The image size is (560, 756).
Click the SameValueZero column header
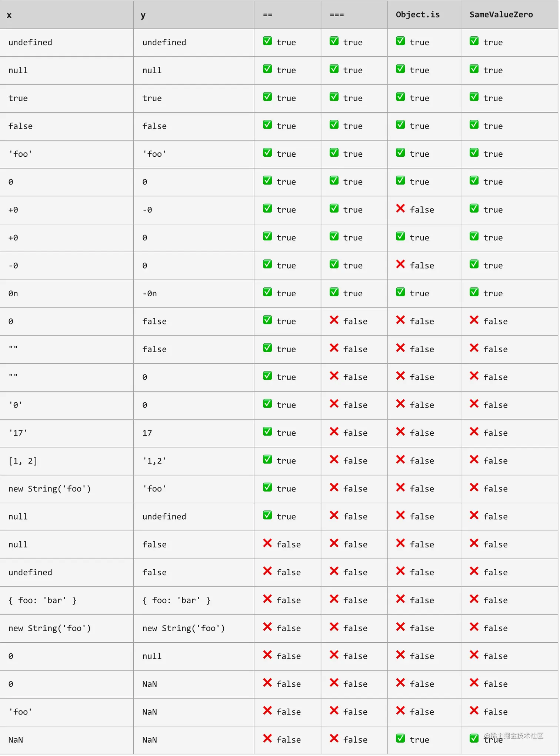pyautogui.click(x=501, y=15)
